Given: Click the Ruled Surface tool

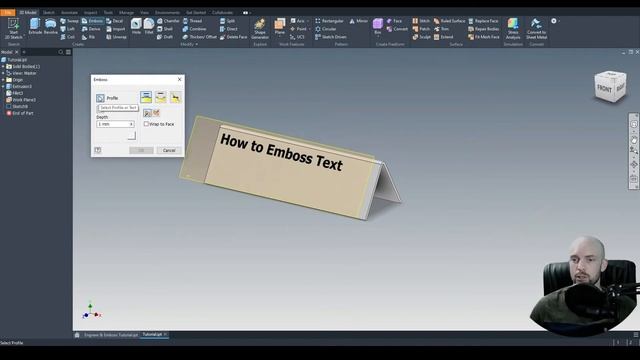Looking at the screenshot, I should (x=449, y=21).
